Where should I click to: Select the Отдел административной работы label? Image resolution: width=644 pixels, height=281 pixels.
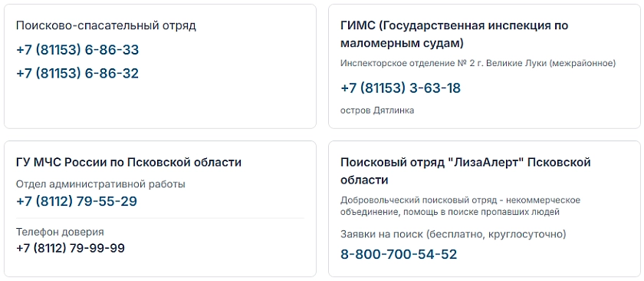click(100, 184)
